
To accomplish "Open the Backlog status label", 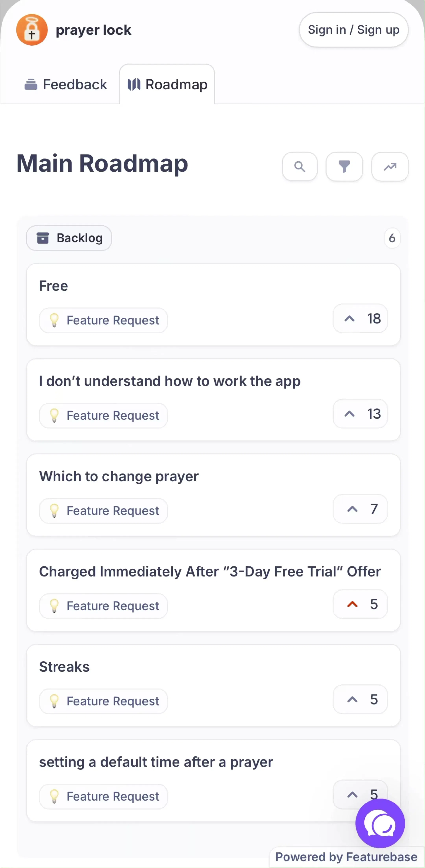I will pos(69,238).
